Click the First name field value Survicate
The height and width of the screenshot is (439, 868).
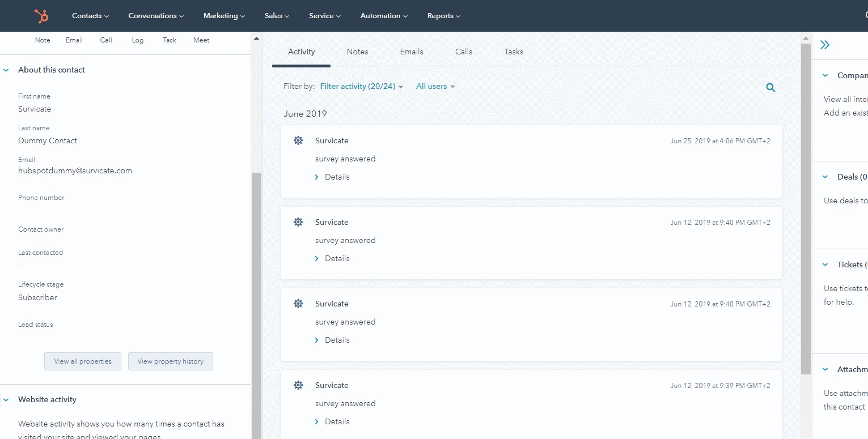(35, 109)
